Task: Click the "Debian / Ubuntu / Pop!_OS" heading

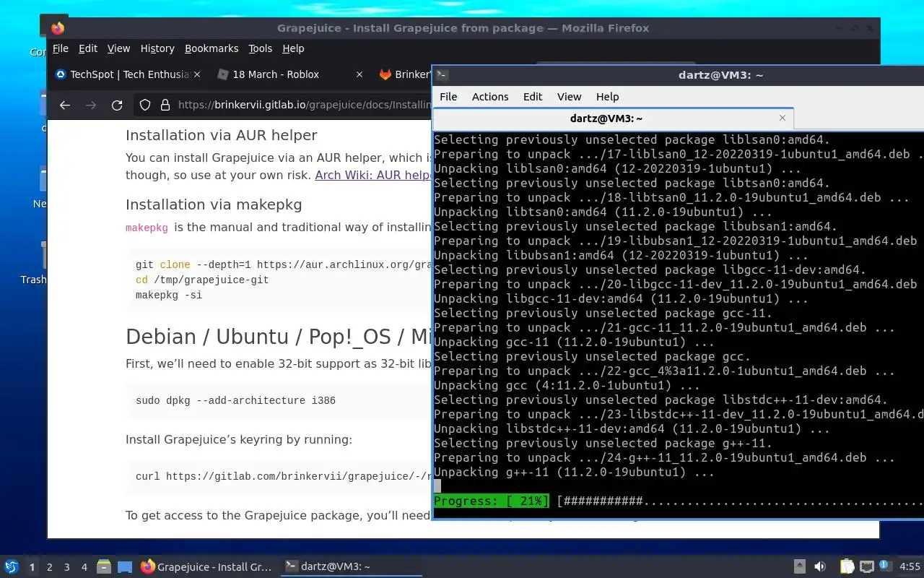Action: 279,337
